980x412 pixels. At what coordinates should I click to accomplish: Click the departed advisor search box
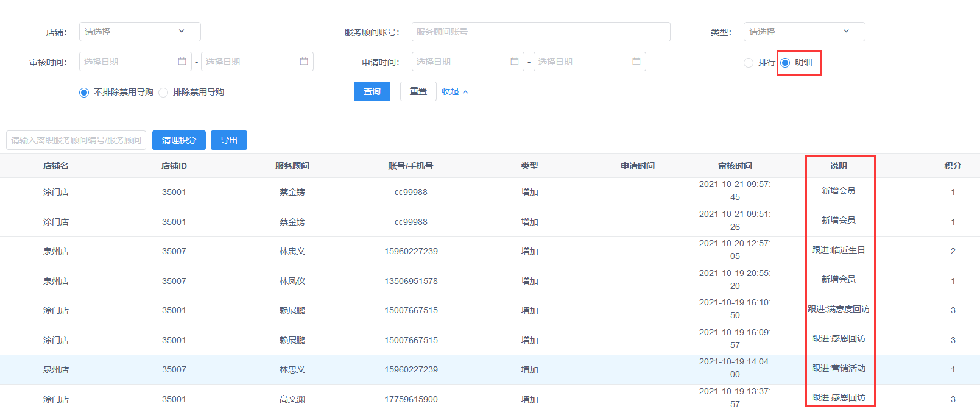[x=76, y=140]
